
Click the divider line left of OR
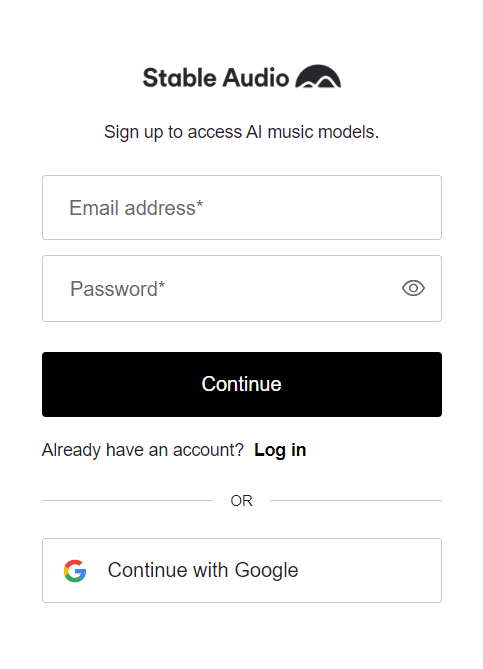tap(128, 500)
